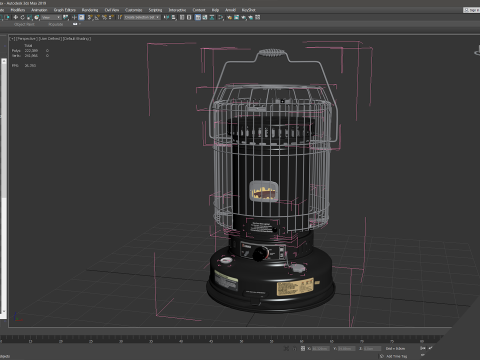The height and width of the screenshot is (360, 480).
Task: Toggle Spinner Snap
Action: pos(111,17)
